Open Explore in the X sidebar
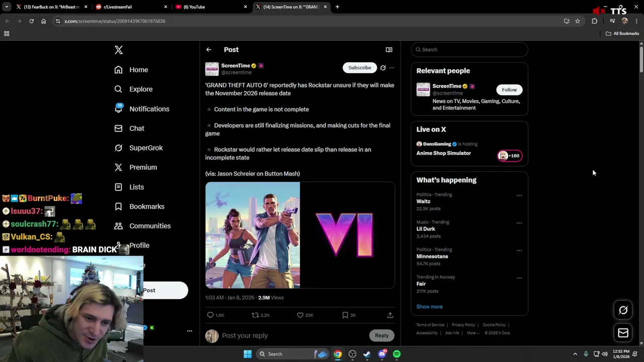 point(133,89)
